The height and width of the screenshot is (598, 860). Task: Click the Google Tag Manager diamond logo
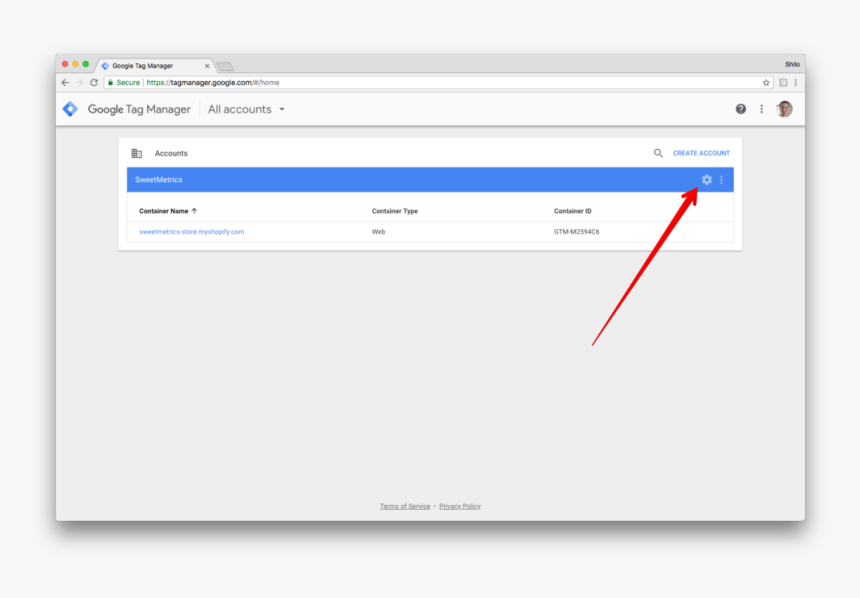tap(70, 109)
